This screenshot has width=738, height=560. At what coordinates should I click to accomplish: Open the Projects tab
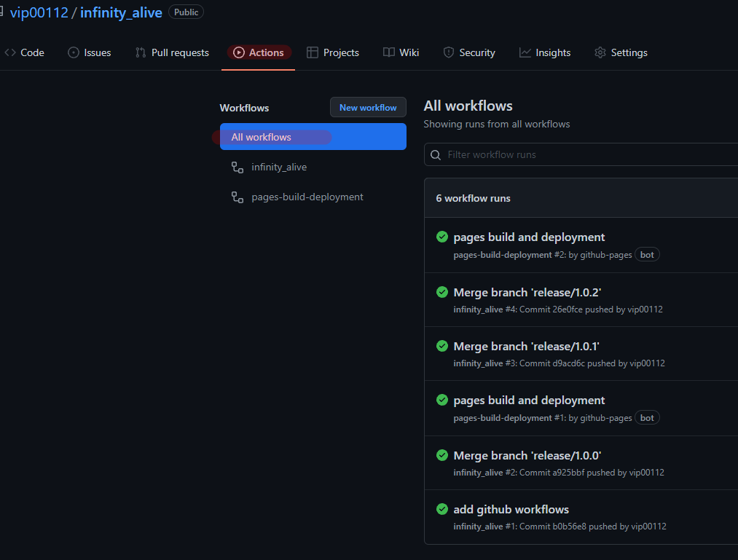[x=333, y=52]
